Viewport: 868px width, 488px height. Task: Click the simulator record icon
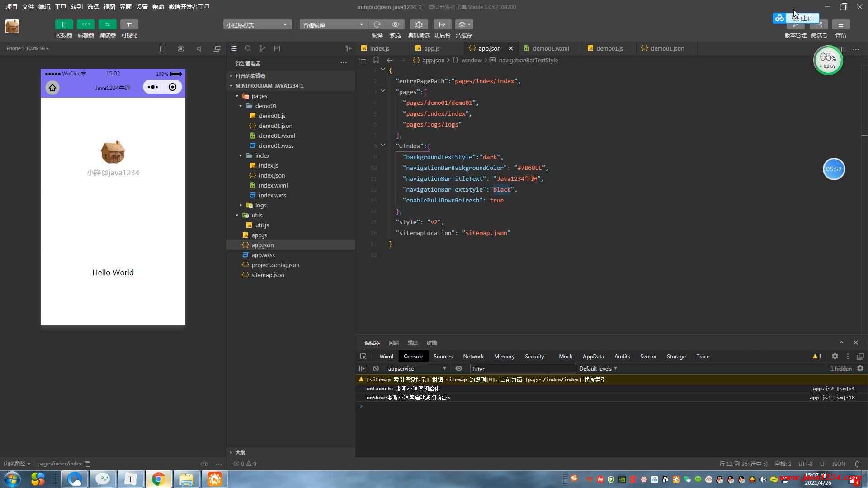tap(181, 49)
